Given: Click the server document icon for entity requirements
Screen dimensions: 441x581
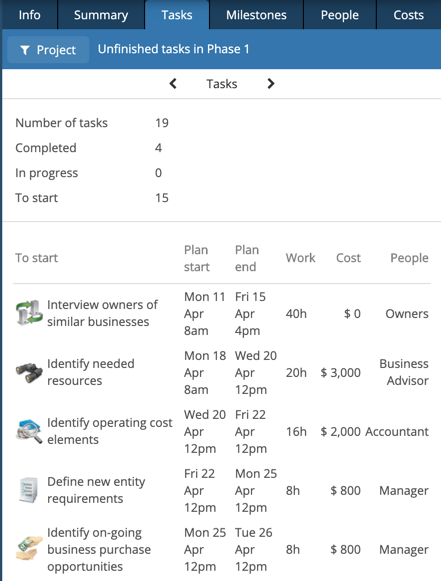Looking at the screenshot, I should point(29,490).
